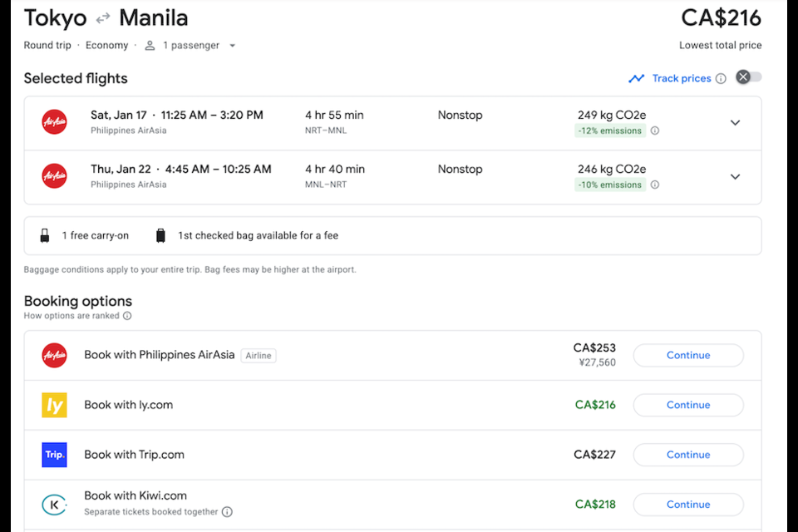
Task: Continue booking with Trip.com
Action: click(688, 455)
